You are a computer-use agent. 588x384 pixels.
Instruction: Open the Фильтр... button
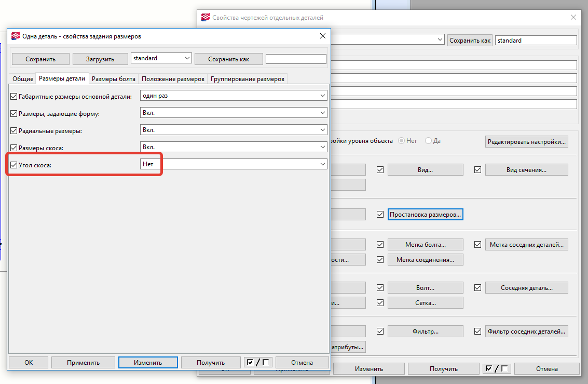[x=425, y=331]
